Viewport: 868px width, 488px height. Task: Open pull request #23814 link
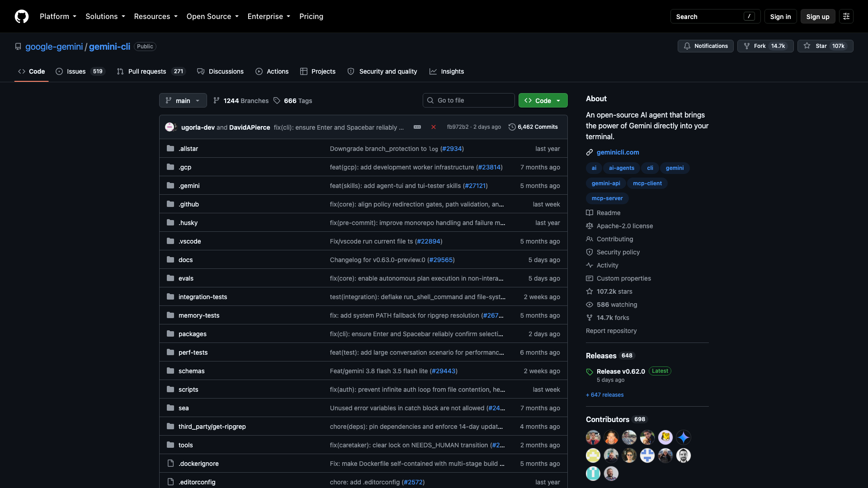coord(489,167)
